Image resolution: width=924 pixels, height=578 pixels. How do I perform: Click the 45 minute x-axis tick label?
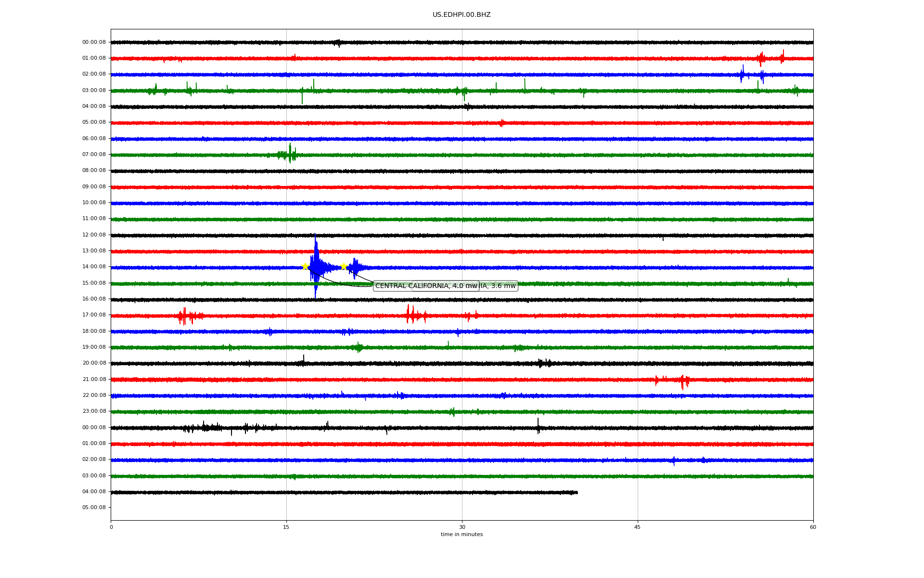point(637,527)
